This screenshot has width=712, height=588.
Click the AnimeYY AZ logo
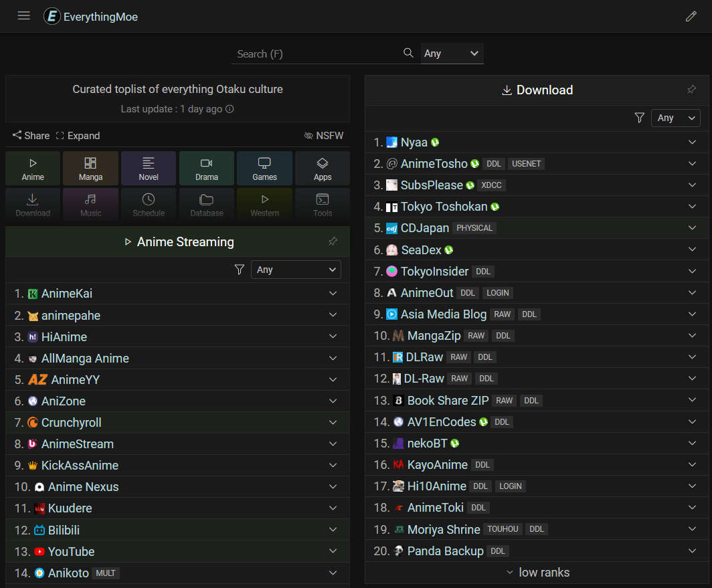pos(37,379)
